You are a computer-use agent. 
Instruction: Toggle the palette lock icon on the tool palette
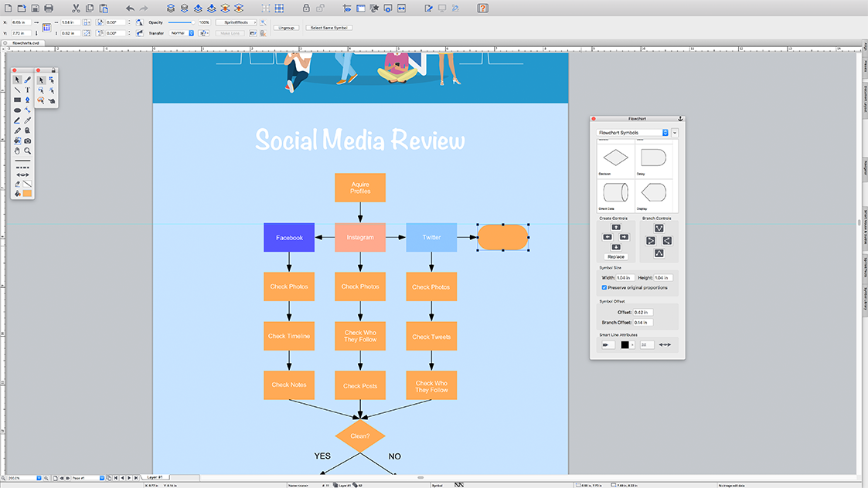coord(53,70)
